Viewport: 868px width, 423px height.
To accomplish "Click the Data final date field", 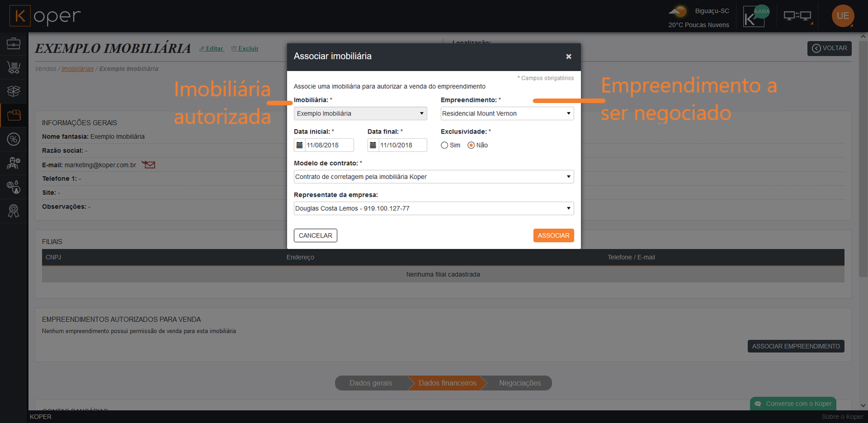I will click(402, 145).
